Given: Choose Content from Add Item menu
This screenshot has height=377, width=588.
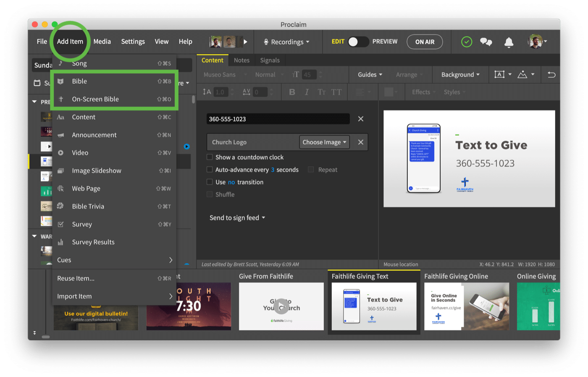Looking at the screenshot, I should coord(114,117).
